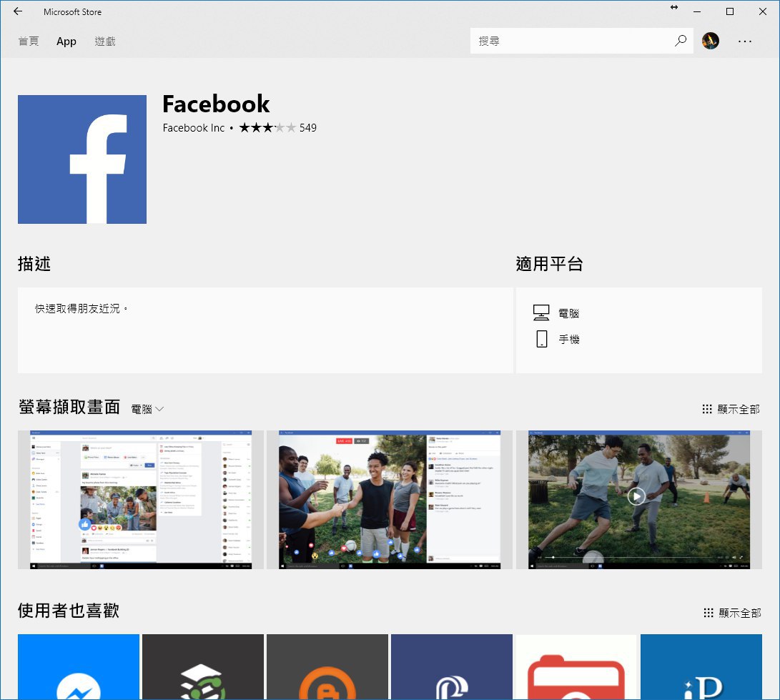Minimize the Microsoft Store window
780x700 pixels.
point(697,11)
